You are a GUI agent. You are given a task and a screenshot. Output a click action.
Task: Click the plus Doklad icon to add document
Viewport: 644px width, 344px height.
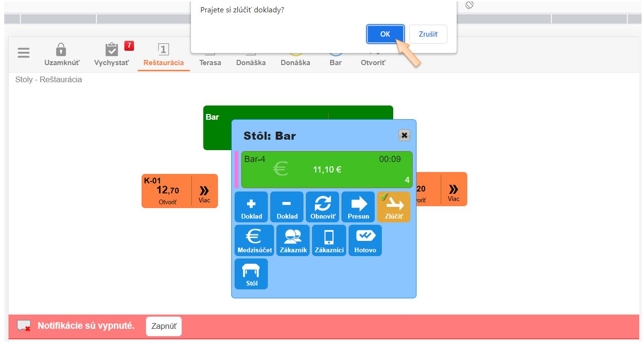(251, 207)
